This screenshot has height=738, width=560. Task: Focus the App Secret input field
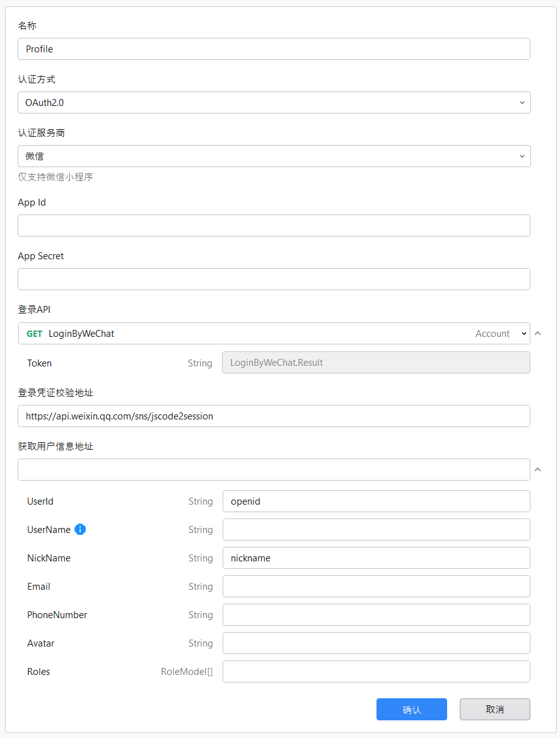274,279
